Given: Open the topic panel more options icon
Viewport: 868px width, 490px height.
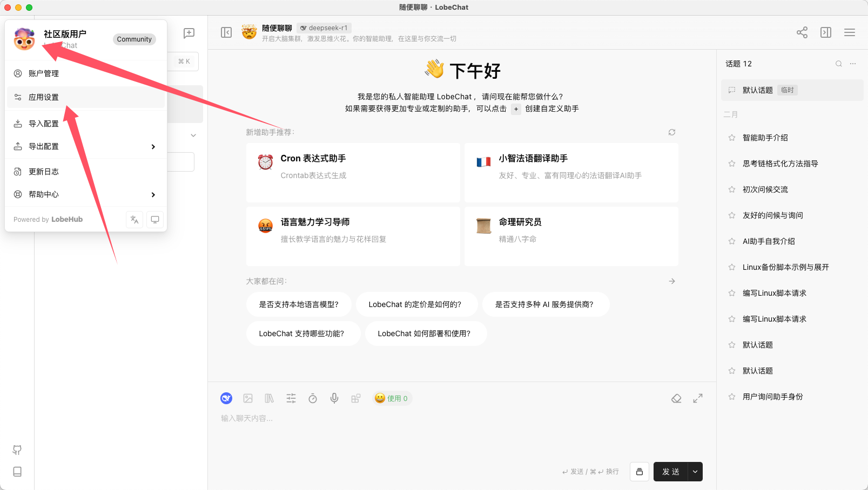Looking at the screenshot, I should click(853, 64).
